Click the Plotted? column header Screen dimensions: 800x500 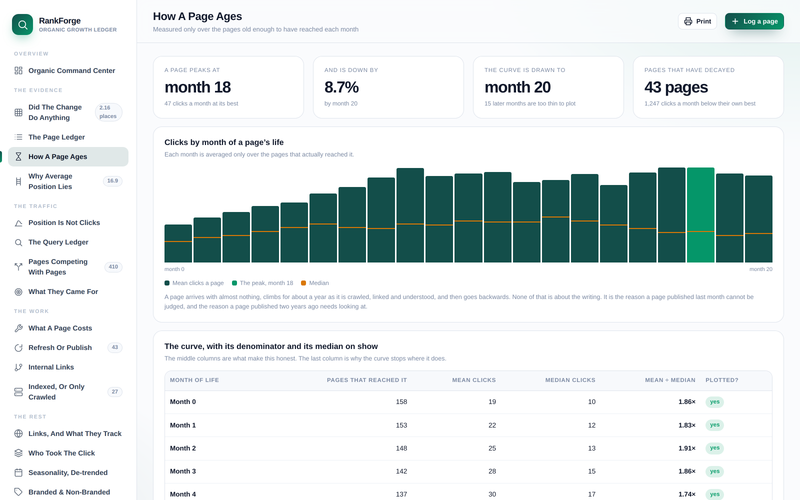click(722, 380)
